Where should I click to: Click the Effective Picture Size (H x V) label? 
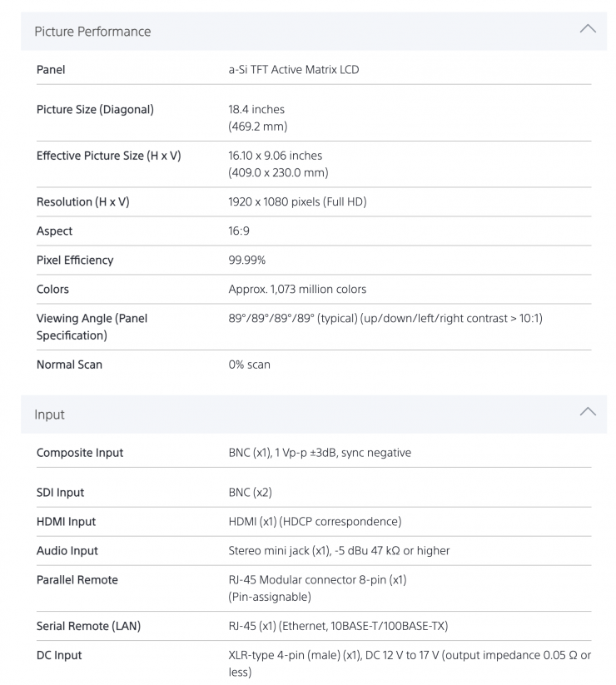pyautogui.click(x=108, y=156)
